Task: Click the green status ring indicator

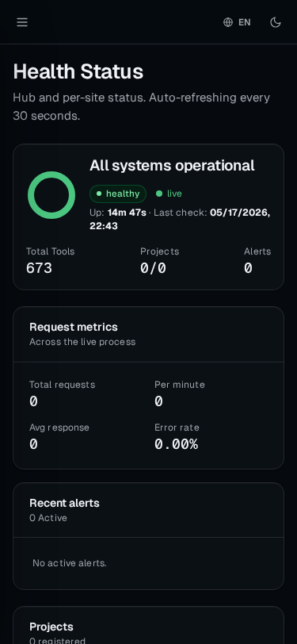Action: click(x=51, y=195)
